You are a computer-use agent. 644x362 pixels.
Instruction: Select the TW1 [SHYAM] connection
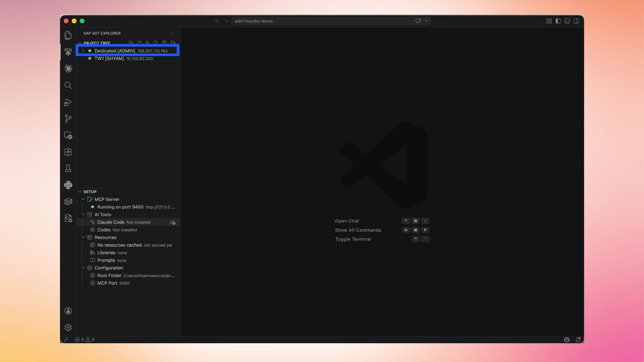109,59
